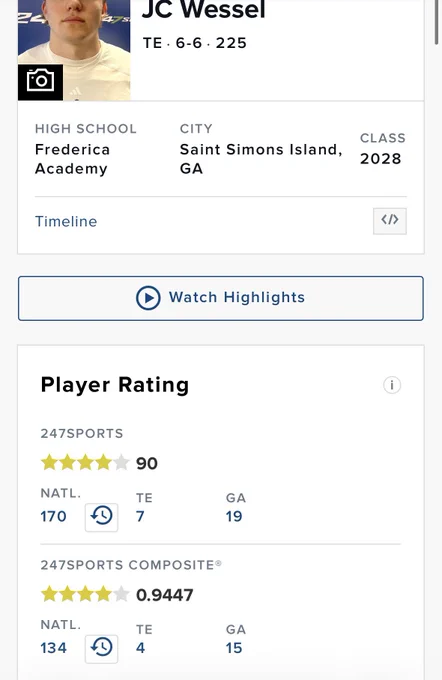Open the player photo gallery camera icon
This screenshot has height=680, width=442.
40,82
